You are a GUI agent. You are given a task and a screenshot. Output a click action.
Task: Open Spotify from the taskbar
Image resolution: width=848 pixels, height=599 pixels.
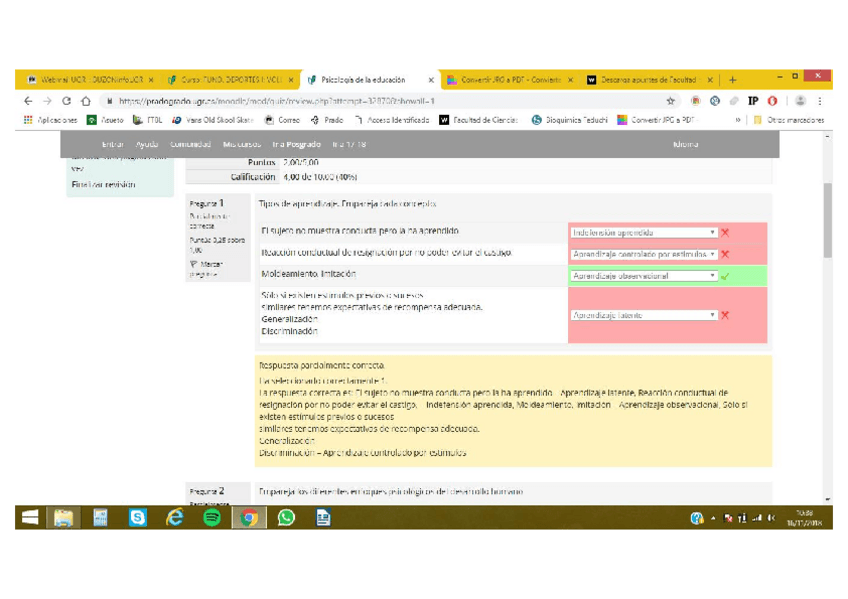(211, 517)
